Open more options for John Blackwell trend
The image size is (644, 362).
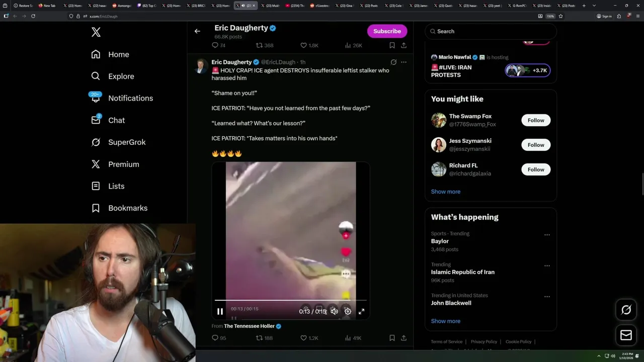point(547,297)
